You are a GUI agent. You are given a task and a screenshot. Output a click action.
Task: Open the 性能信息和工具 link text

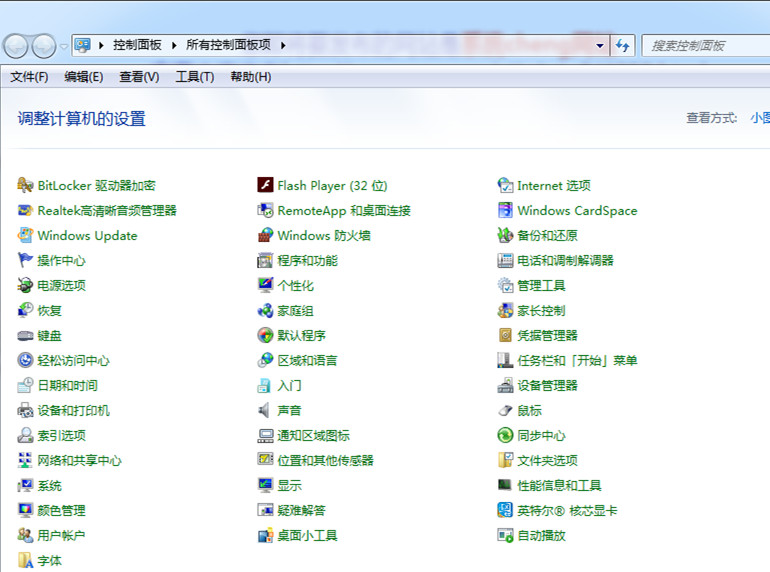pyautogui.click(x=559, y=485)
